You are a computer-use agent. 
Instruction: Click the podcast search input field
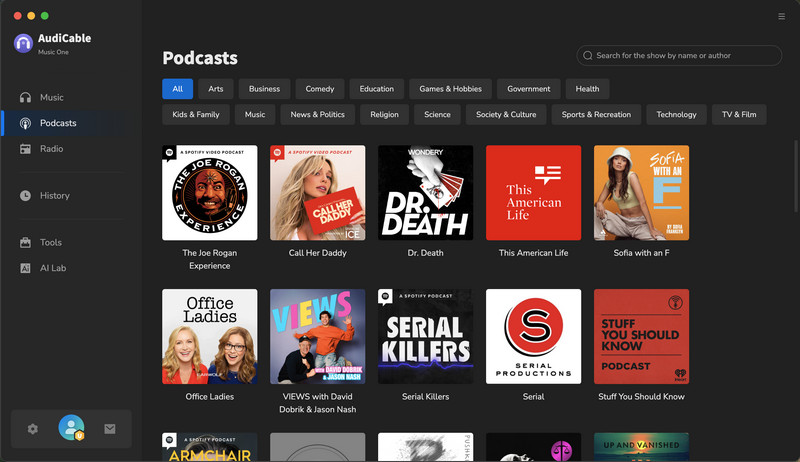point(679,56)
